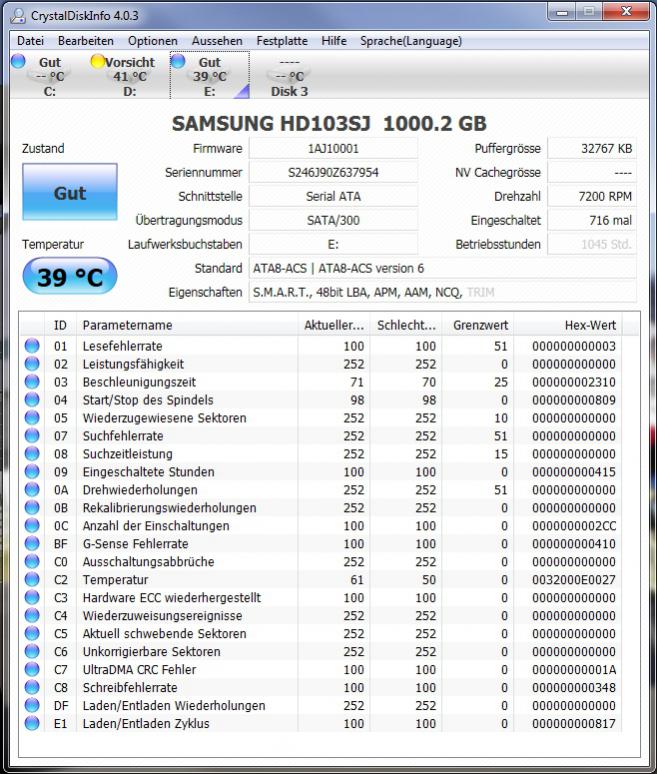Click the Betriebsstunden field 1045 Std.

(592, 244)
